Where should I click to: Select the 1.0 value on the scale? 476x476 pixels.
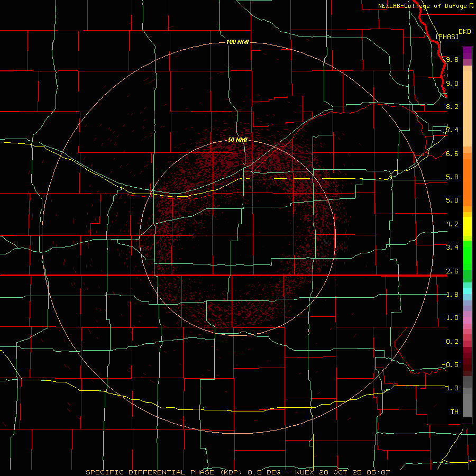(x=452, y=318)
